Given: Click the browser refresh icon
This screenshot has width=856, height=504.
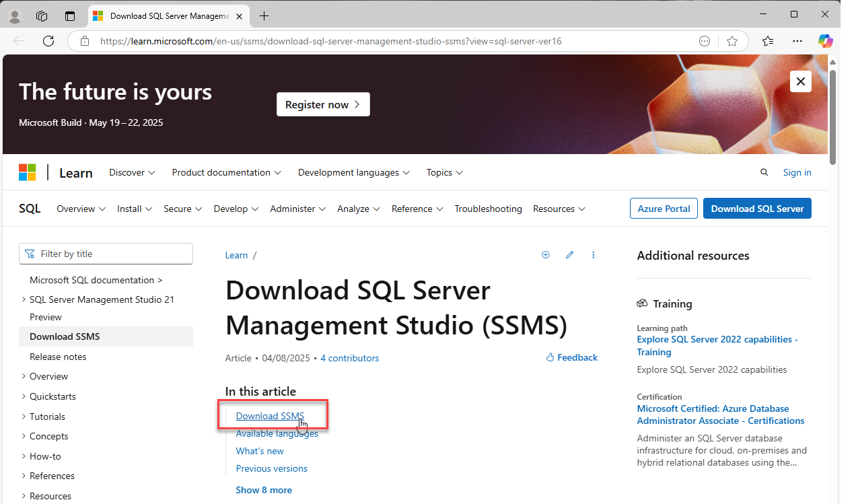Looking at the screenshot, I should tap(48, 41).
